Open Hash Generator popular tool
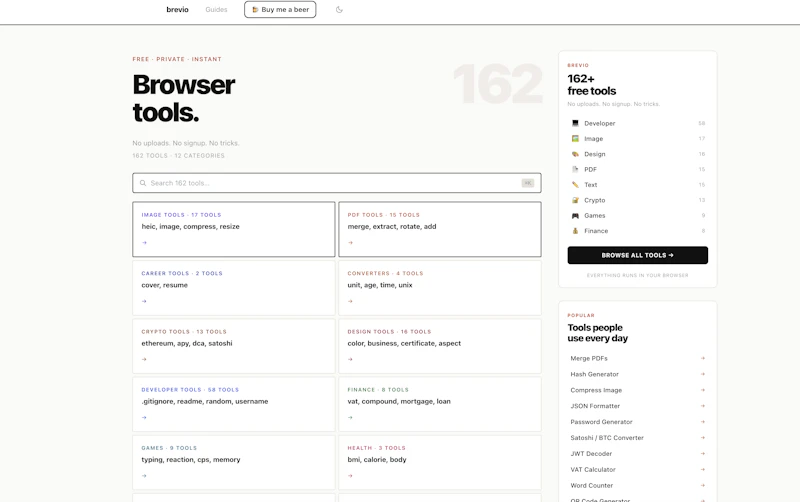This screenshot has height=502, width=800. 638,374
